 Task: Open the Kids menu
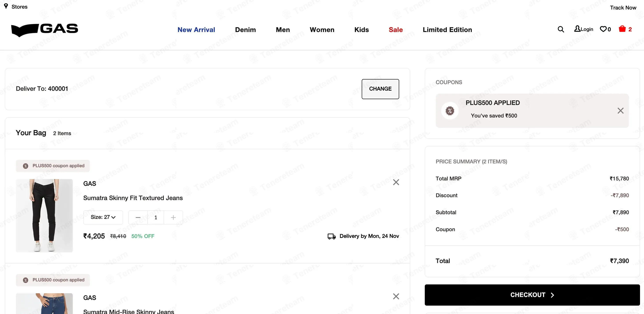point(361,30)
